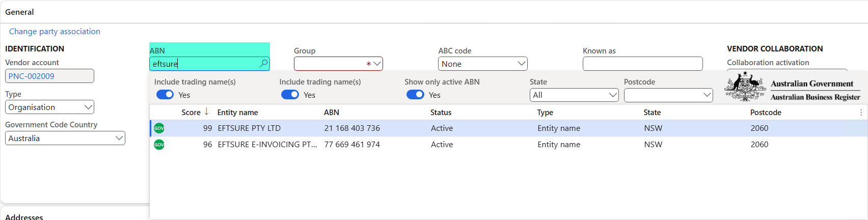Collapse the General section header
868x220 pixels.
[x=19, y=12]
